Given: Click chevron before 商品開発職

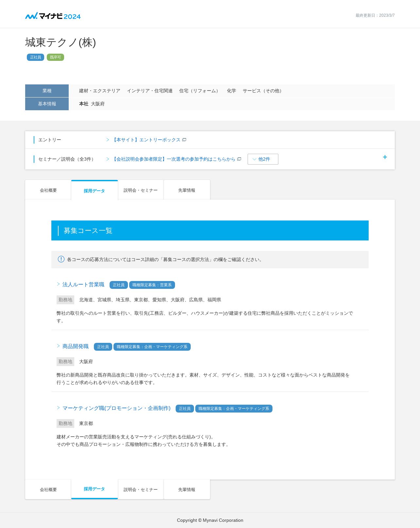Looking at the screenshot, I should pyautogui.click(x=58, y=346).
